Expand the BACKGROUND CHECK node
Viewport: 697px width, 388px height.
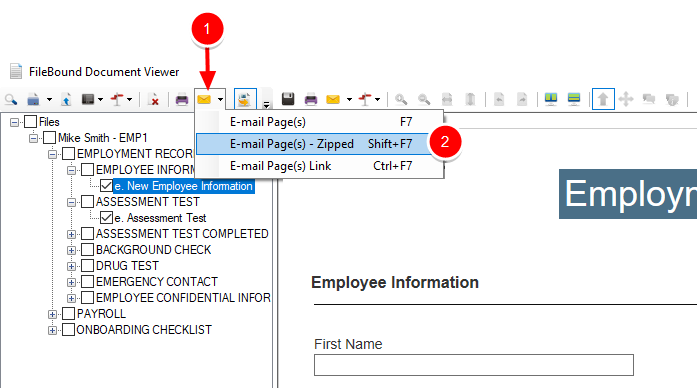(x=71, y=250)
